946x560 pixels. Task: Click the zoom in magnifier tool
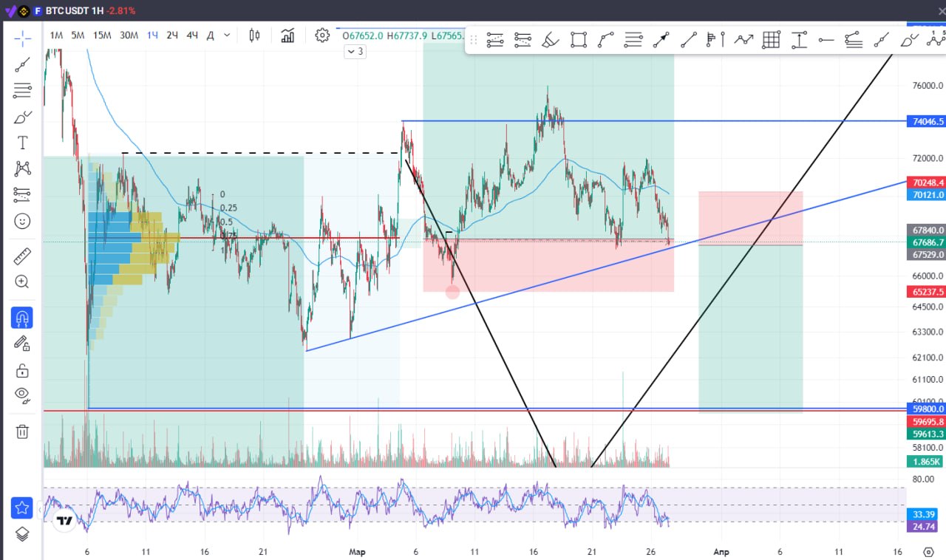[x=22, y=281]
